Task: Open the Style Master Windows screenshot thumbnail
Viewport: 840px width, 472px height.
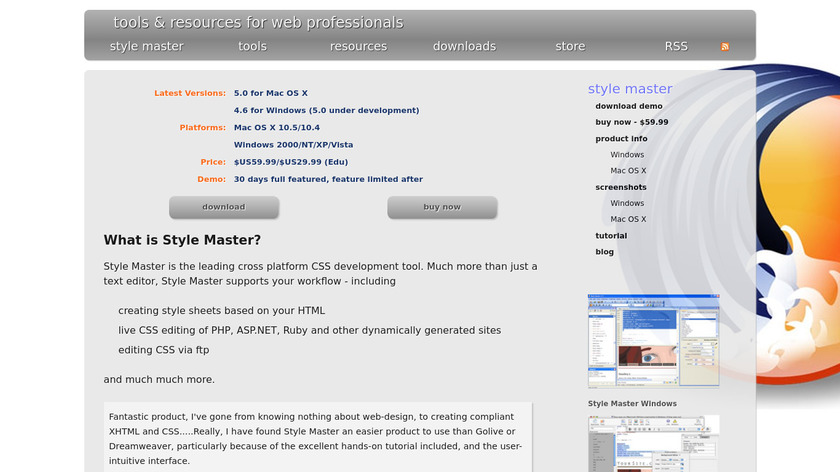Action: pos(654,341)
